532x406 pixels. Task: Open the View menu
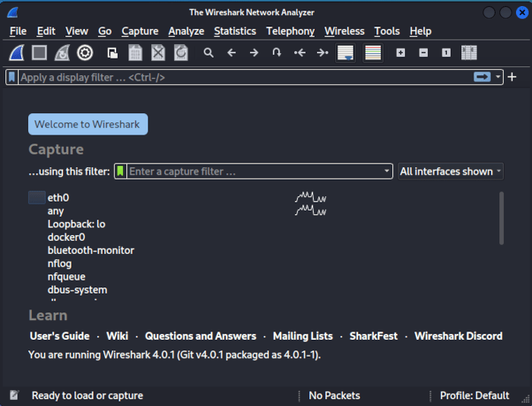77,31
